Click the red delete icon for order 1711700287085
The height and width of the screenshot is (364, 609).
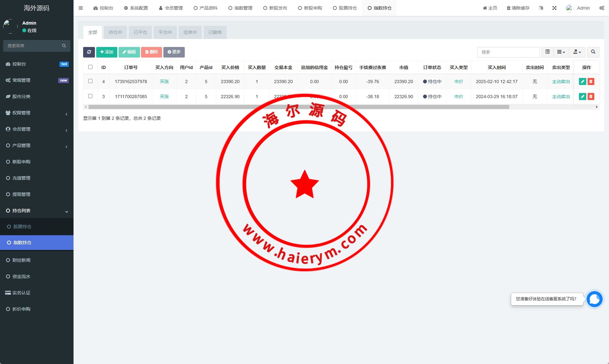(x=591, y=97)
